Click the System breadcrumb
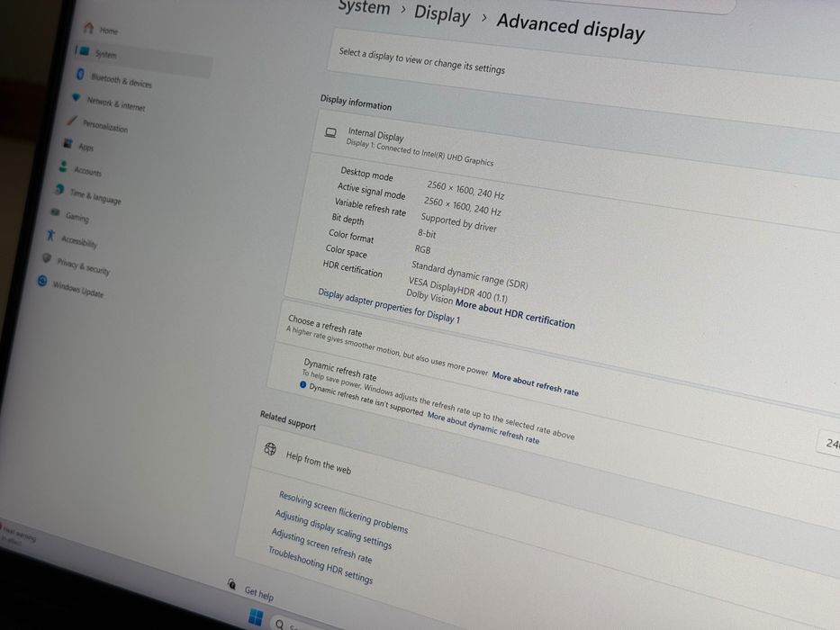 click(x=365, y=7)
